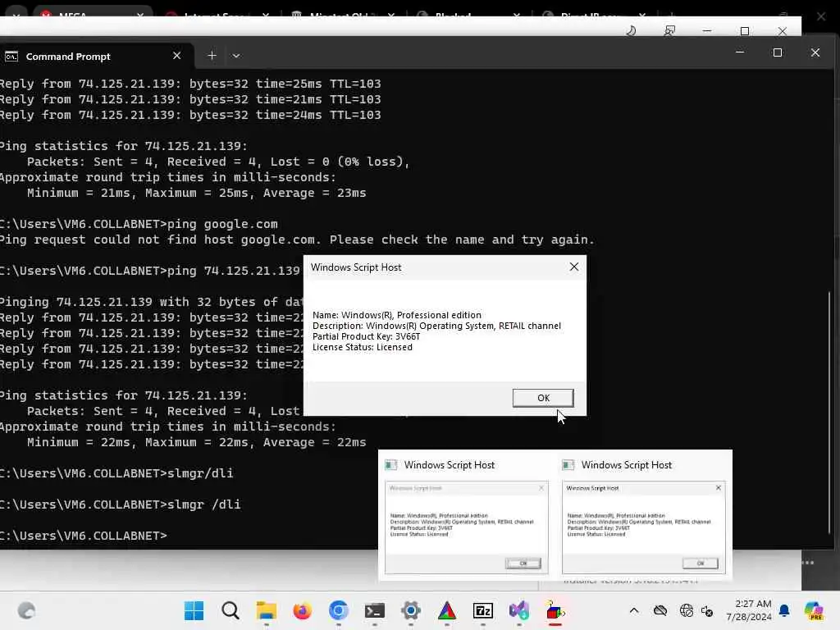Open the notifications bell
Viewport: 840px width, 630px height.
tap(784, 610)
